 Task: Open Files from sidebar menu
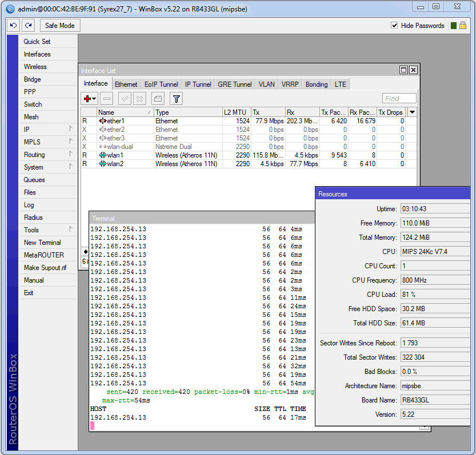point(47,192)
